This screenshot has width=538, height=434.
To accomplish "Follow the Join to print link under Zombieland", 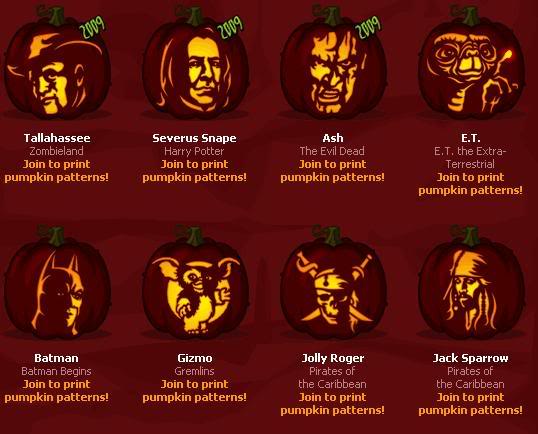I will pyautogui.click(x=57, y=171).
